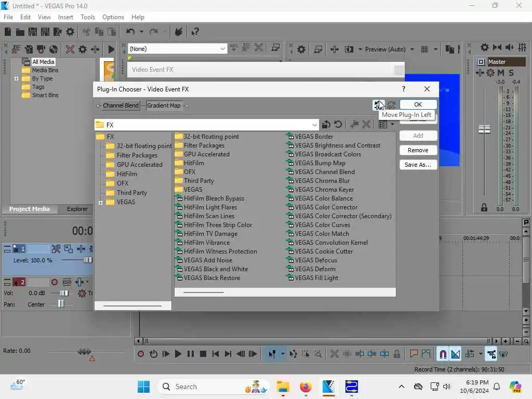Click the Record button in transport bar

point(141,354)
